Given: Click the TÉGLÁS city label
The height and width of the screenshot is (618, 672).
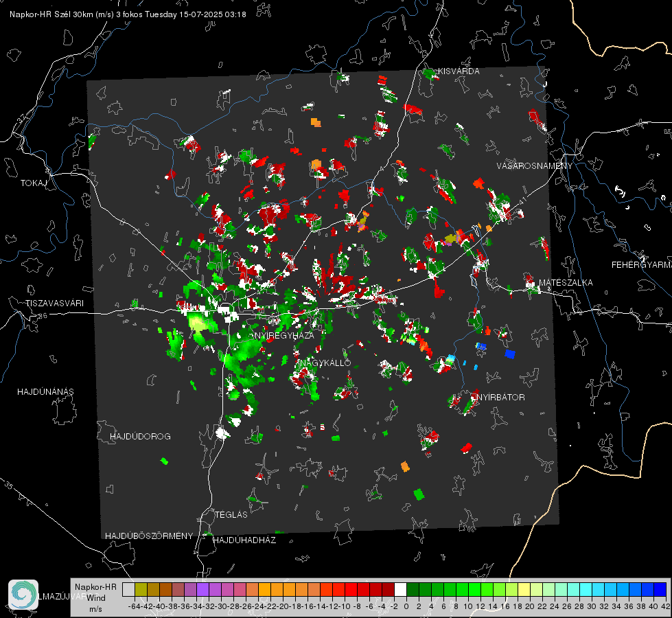Looking at the screenshot, I should pyautogui.click(x=231, y=514).
